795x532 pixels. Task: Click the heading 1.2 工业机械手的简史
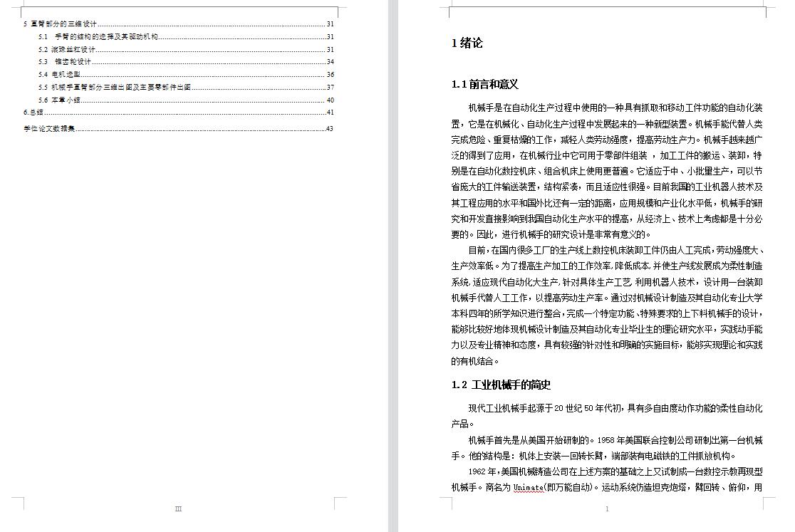(501, 385)
